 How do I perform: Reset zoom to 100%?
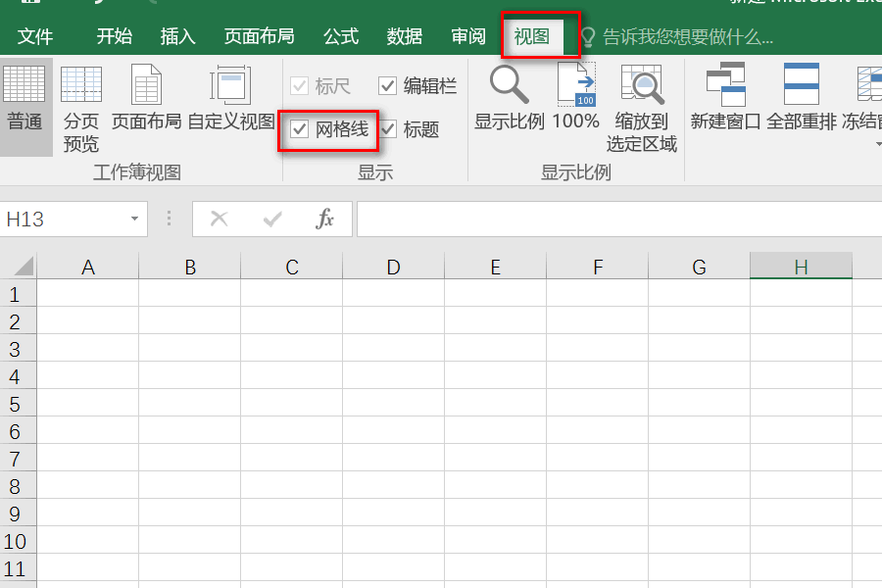[x=576, y=97]
